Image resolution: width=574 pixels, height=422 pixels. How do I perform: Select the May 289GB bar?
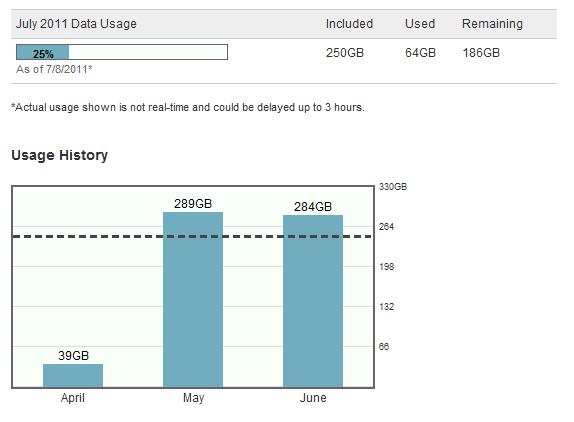(x=193, y=300)
